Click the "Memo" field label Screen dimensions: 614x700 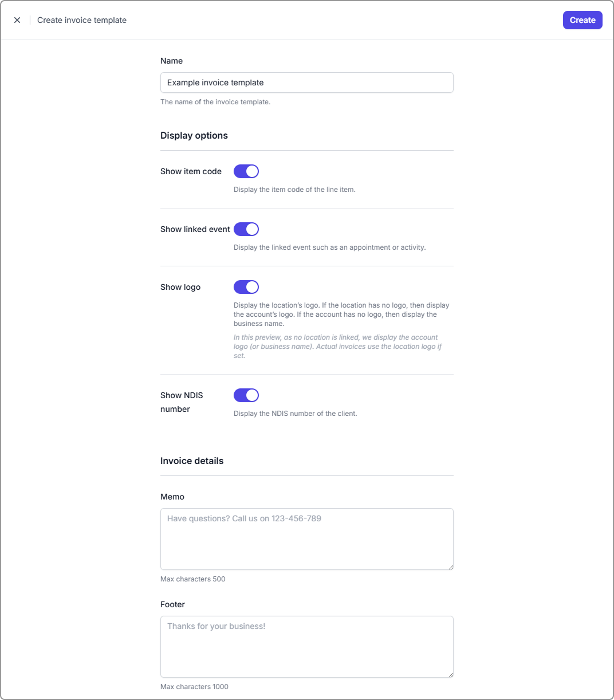tap(172, 497)
